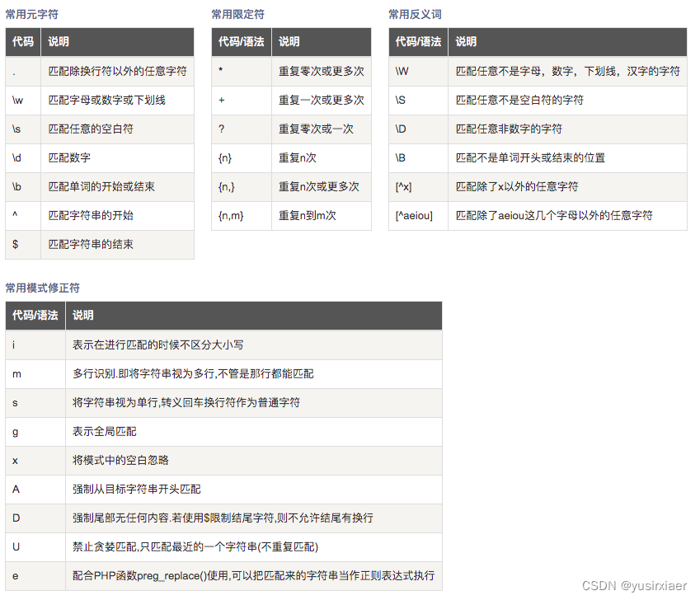Click the '{n,}' quantifier cell
This screenshot has width=700, height=600.
tap(242, 187)
